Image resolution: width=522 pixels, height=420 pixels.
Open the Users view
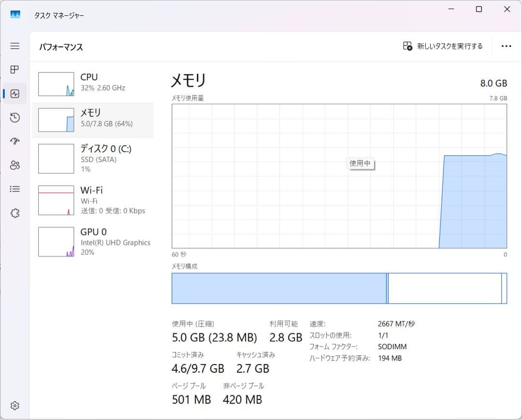coord(14,165)
